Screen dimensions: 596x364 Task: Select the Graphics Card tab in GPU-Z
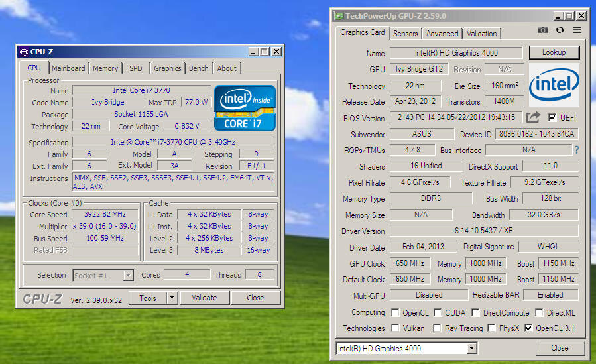(x=363, y=32)
